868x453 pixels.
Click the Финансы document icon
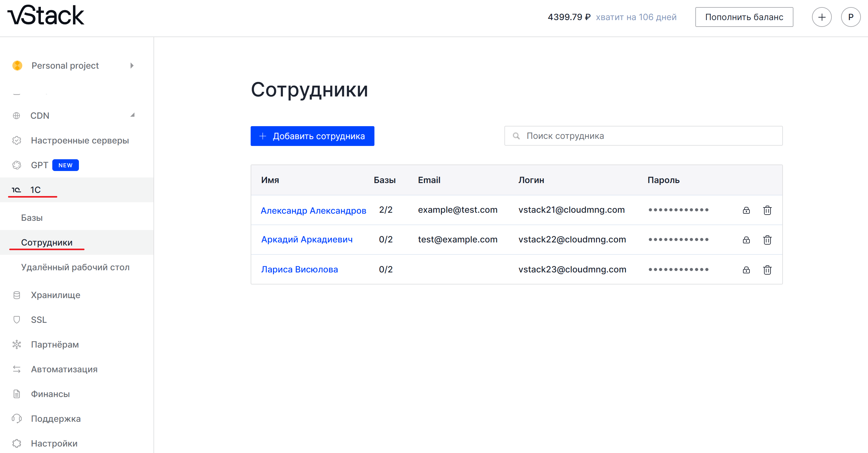coord(16,394)
